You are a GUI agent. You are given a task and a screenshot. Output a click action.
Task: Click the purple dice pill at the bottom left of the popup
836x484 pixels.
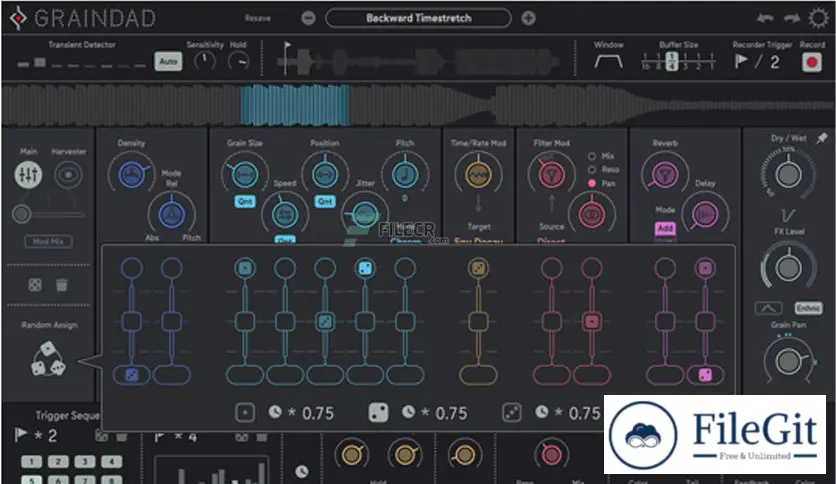[132, 375]
